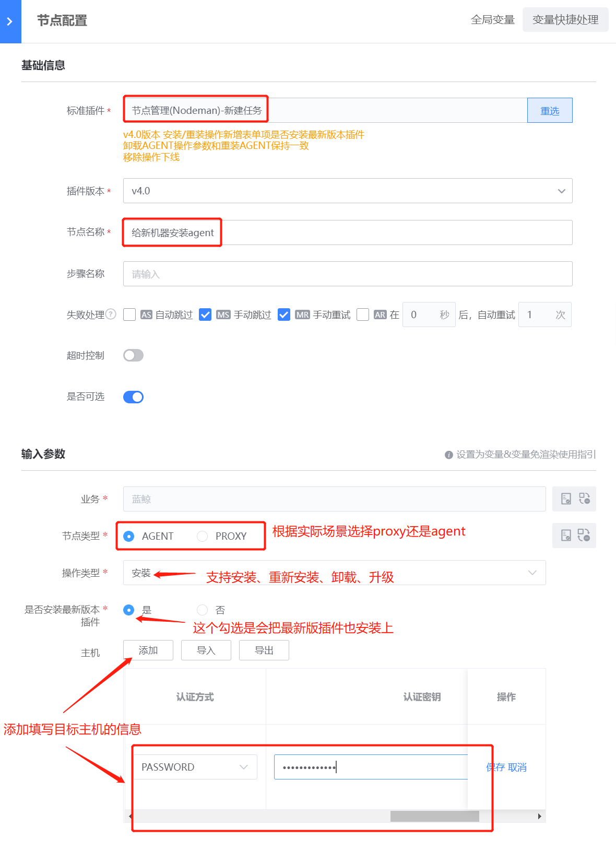Open the 操作类型 dropdown showing 安装
Viewport: 616px width, 861px height.
pos(335,573)
